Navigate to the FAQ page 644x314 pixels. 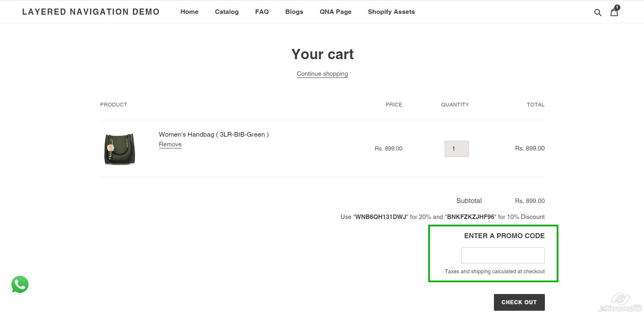point(262,12)
